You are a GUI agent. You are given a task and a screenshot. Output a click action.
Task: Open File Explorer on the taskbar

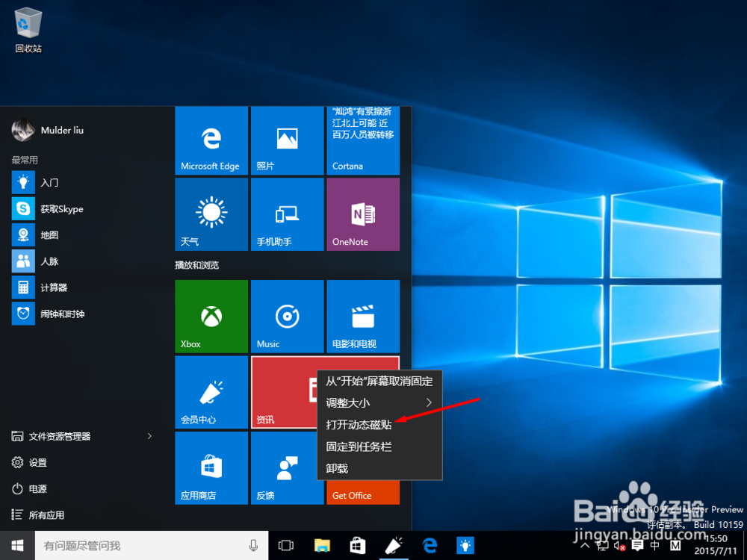(323, 545)
